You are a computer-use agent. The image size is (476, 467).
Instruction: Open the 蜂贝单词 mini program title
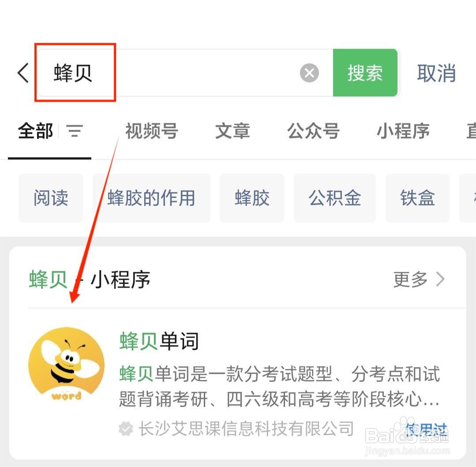[159, 341]
